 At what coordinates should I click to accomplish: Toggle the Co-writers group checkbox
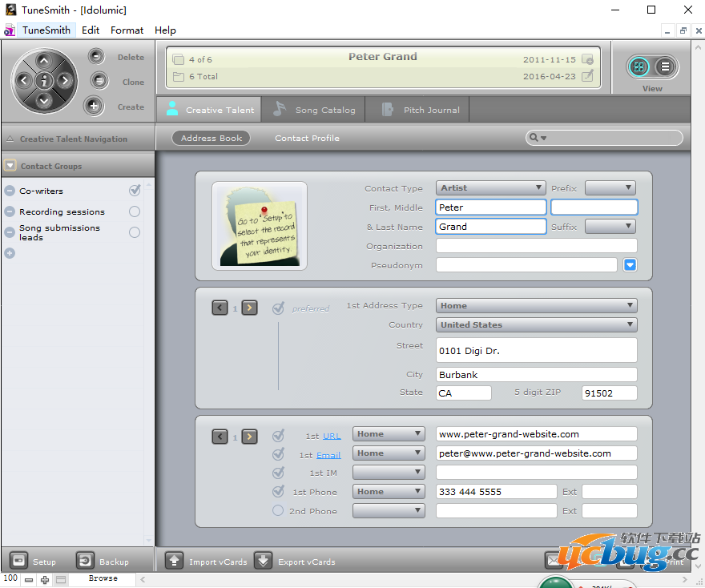coord(135,191)
